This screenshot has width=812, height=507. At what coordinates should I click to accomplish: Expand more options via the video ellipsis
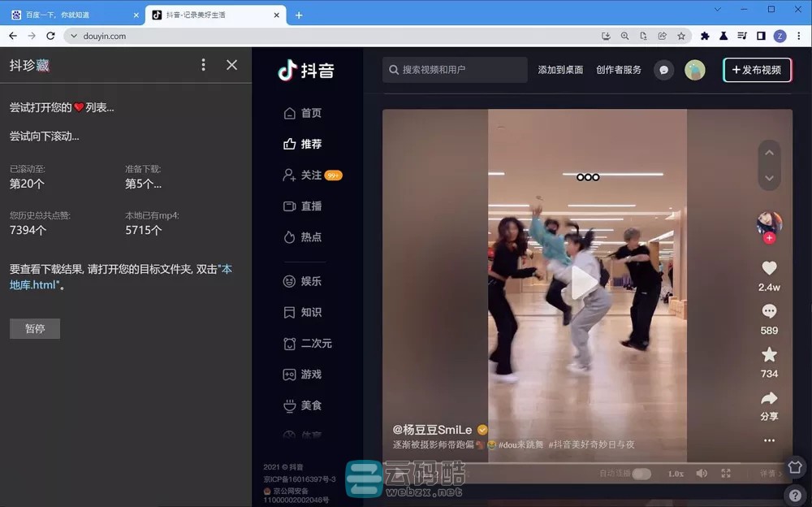(769, 440)
